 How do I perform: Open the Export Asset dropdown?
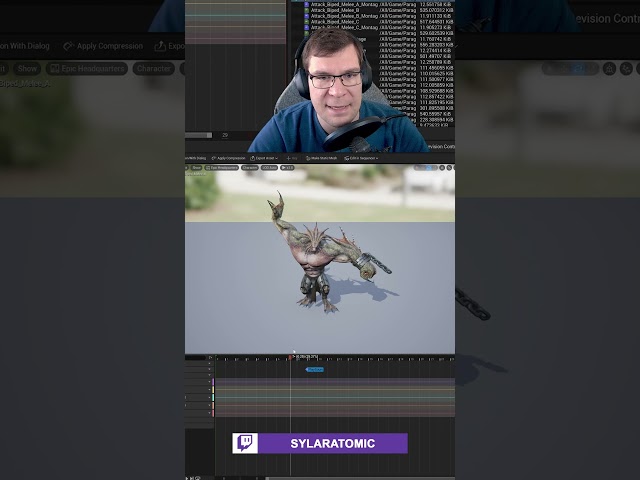pos(264,158)
